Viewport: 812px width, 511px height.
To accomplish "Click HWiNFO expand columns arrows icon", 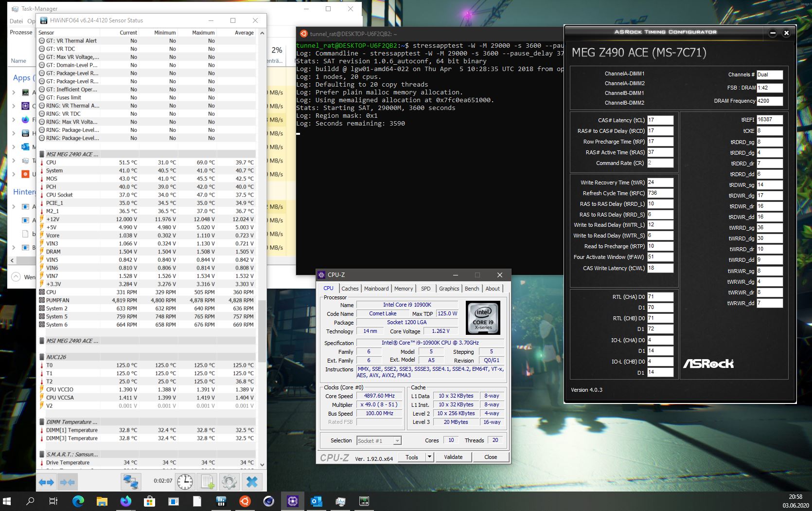I will pyautogui.click(x=46, y=482).
